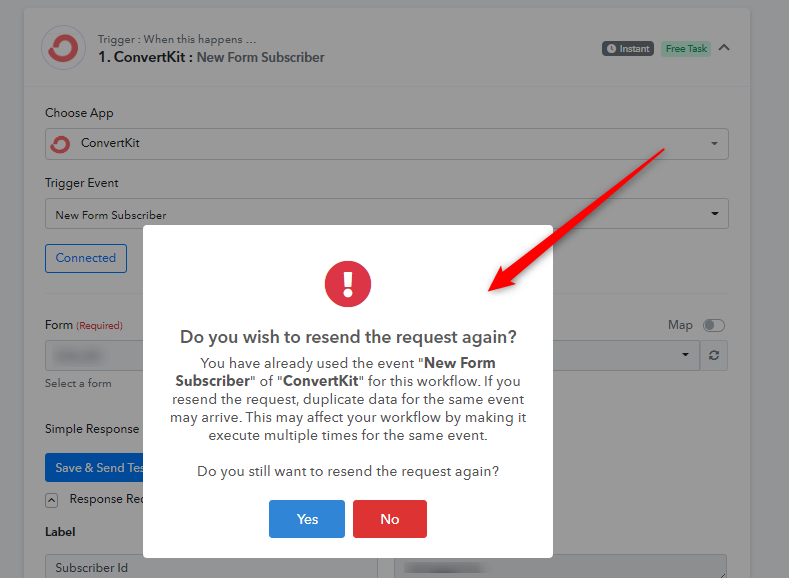Click the Free Task badge
The height and width of the screenshot is (578, 789).
click(x=686, y=49)
